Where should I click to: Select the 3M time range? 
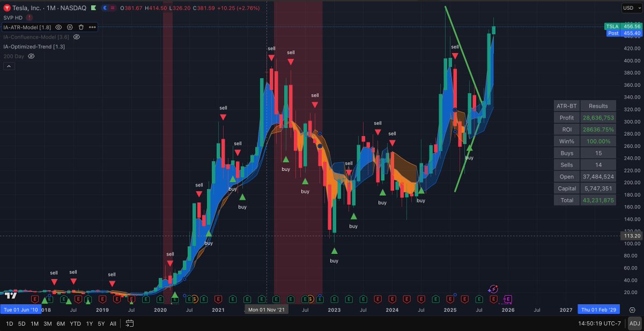(x=48, y=323)
